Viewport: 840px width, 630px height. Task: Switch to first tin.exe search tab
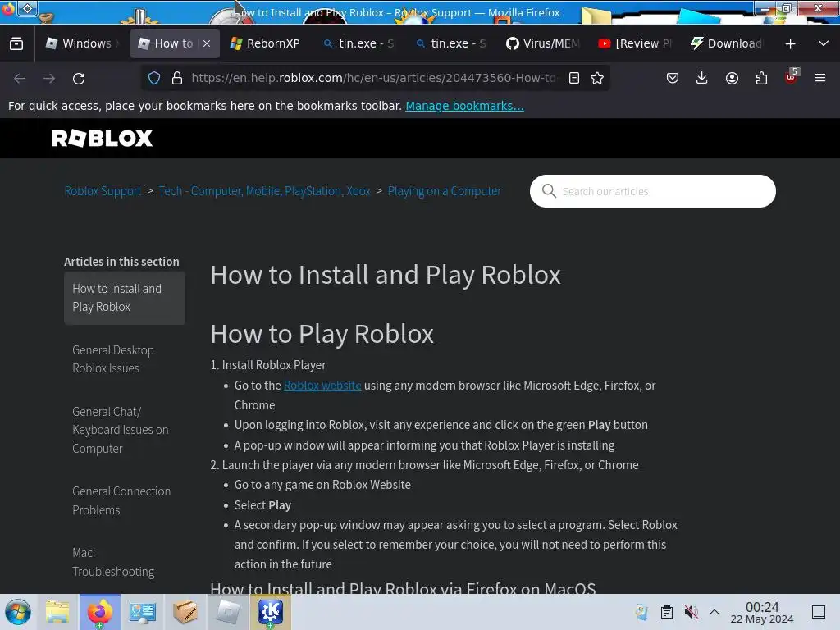[x=359, y=43]
